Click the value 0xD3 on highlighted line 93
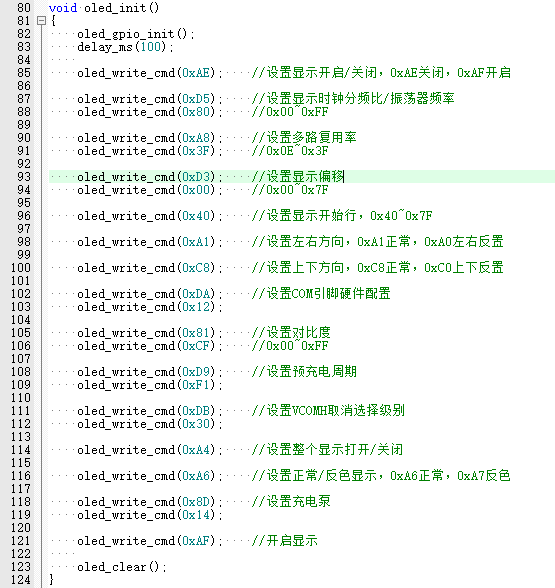The height and width of the screenshot is (588, 555). pyautogui.click(x=196, y=177)
